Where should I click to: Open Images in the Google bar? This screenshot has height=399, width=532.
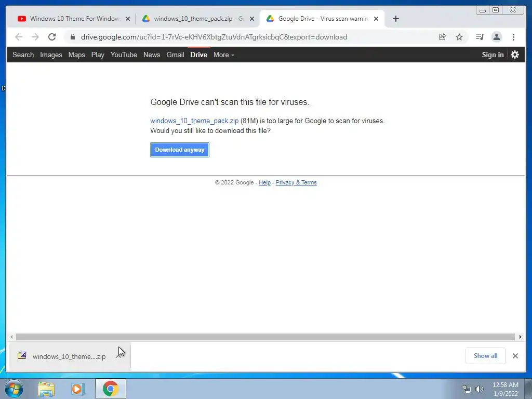tap(51, 55)
